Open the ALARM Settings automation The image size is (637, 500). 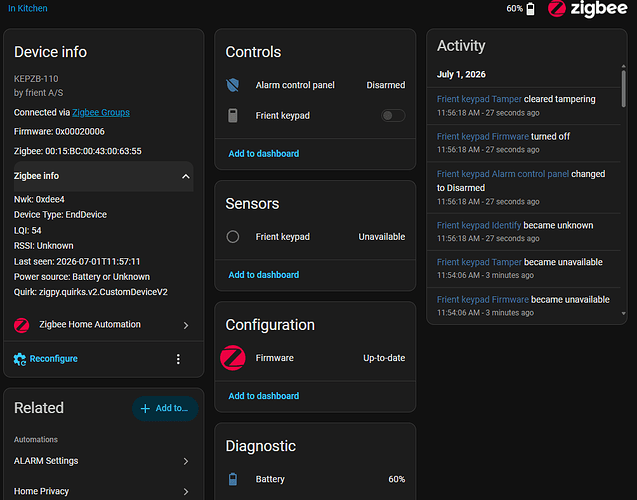coord(104,461)
